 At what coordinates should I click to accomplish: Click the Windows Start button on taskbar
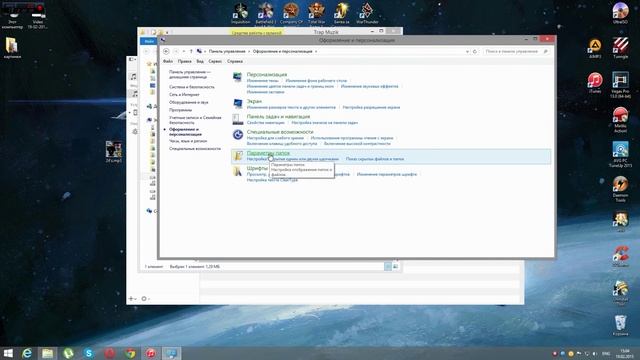[8, 353]
